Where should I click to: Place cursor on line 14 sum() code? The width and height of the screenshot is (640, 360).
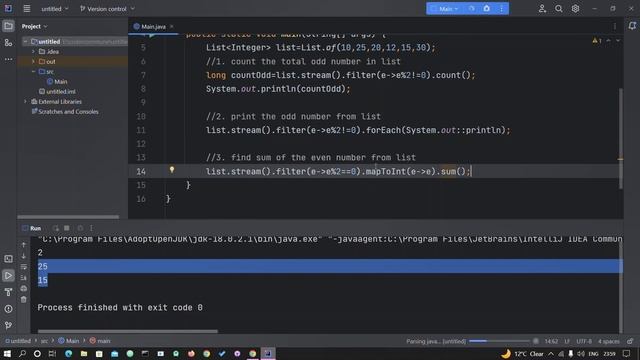pyautogui.click(x=456, y=171)
